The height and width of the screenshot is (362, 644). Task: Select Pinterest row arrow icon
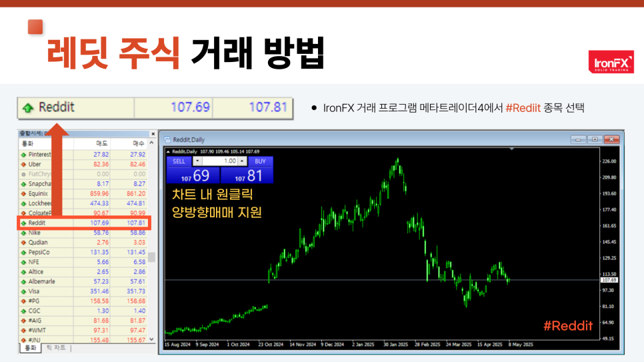pyautogui.click(x=23, y=155)
